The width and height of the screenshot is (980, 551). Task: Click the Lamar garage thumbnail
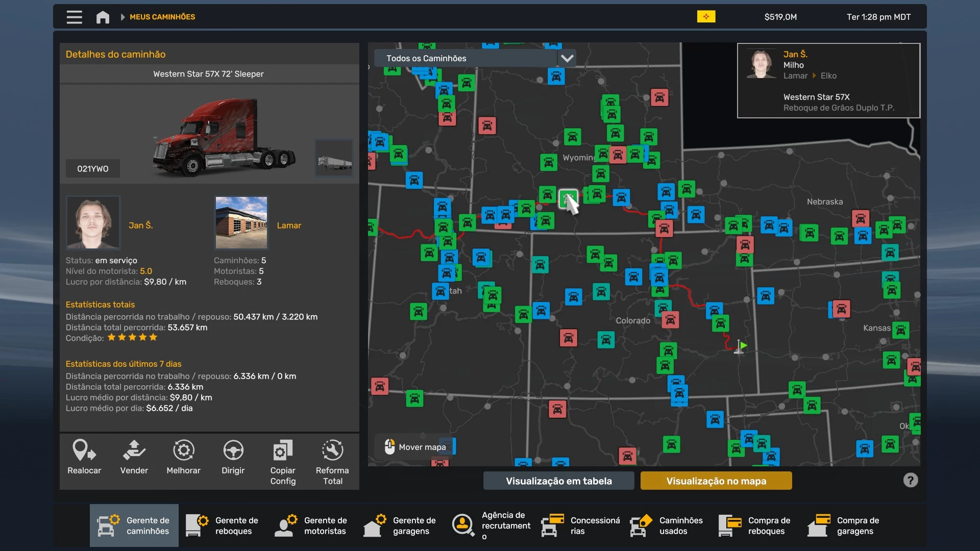[241, 222]
